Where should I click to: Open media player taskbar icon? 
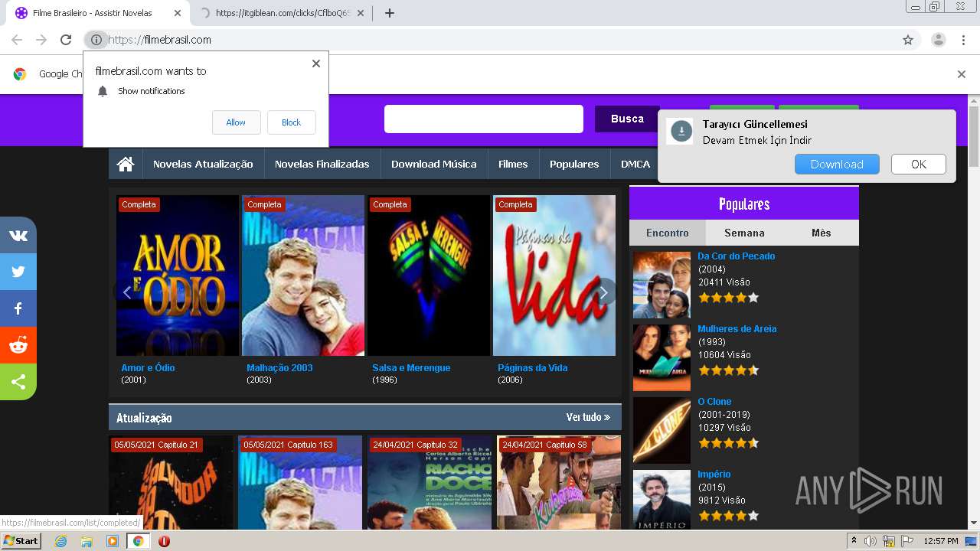coord(113,541)
